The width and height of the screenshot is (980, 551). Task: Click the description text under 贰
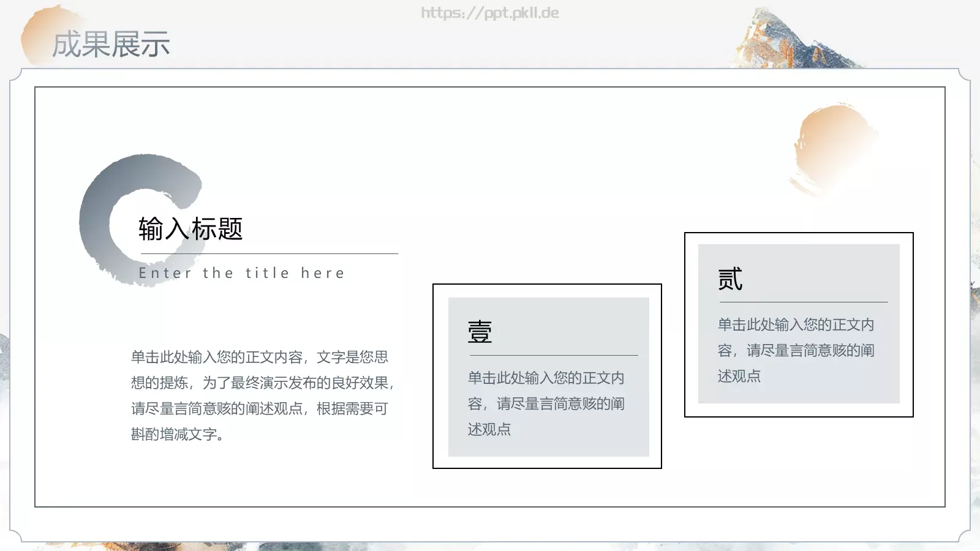(x=796, y=350)
